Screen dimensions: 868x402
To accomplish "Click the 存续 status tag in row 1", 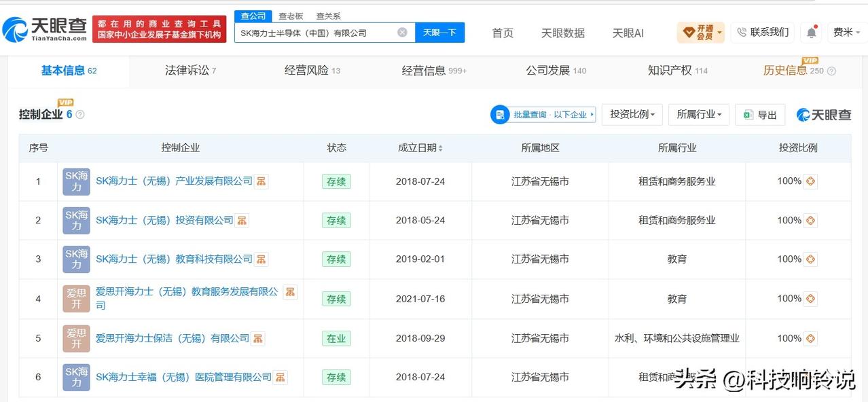I will click(x=336, y=181).
